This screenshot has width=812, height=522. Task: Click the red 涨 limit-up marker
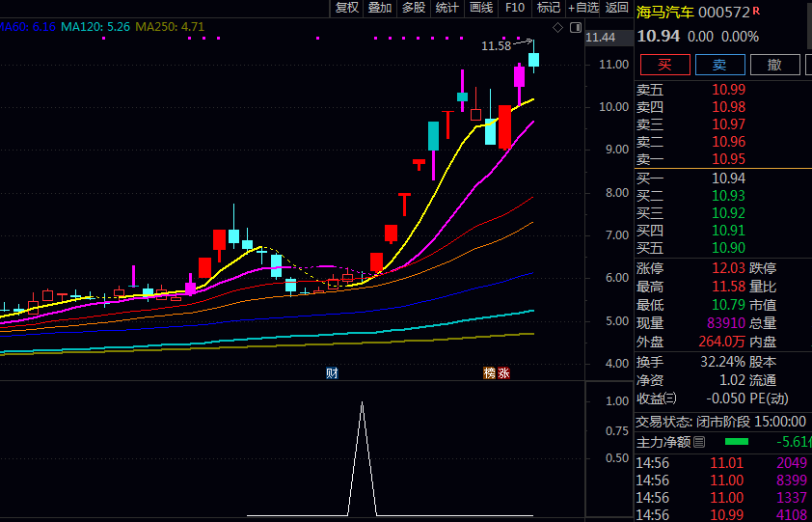(x=504, y=373)
